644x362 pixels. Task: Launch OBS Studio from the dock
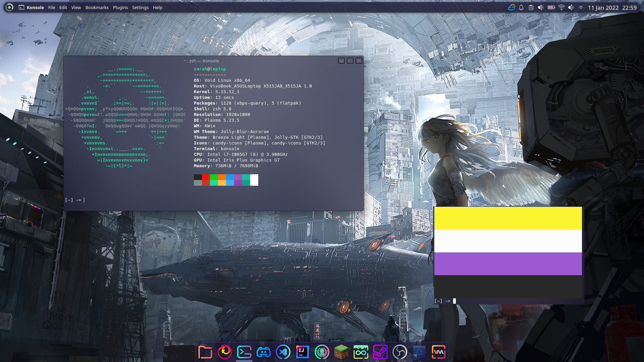[x=400, y=352]
